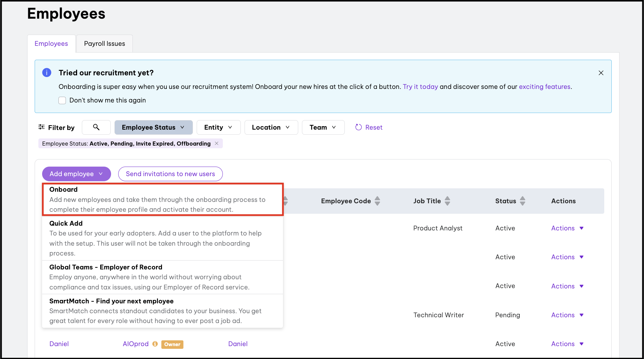Switch to the Payroll Issues tab
The width and height of the screenshot is (644, 359).
(105, 44)
